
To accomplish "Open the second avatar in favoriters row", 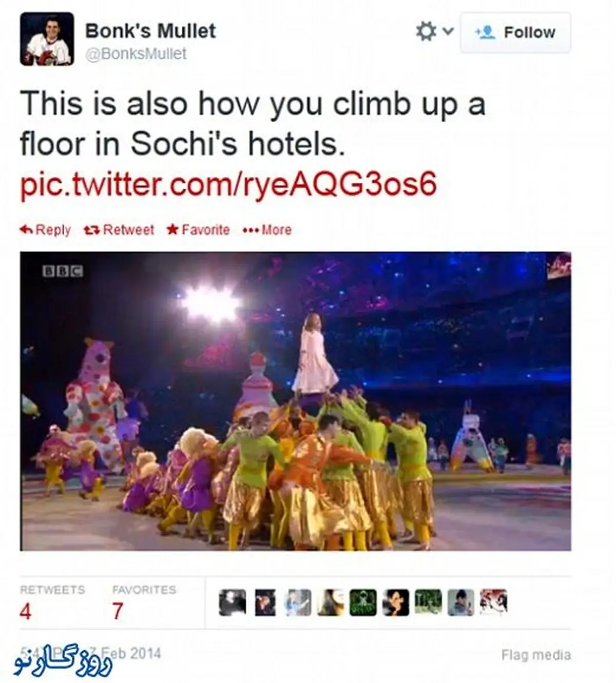I will click(x=265, y=602).
